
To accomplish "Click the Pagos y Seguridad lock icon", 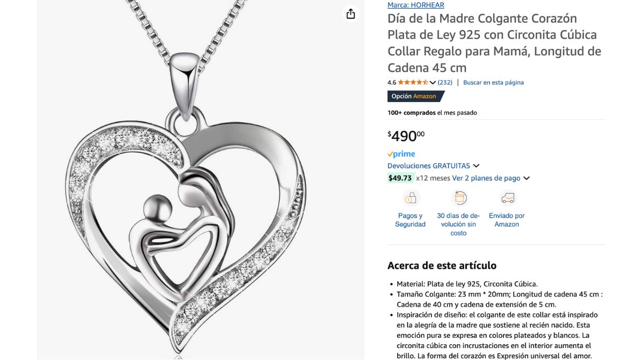I will [410, 198].
